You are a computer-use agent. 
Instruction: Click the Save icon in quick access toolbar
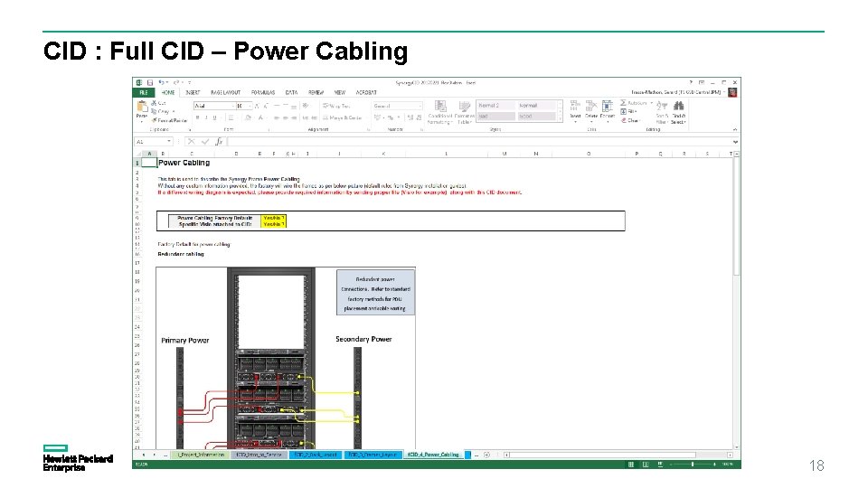pos(149,82)
